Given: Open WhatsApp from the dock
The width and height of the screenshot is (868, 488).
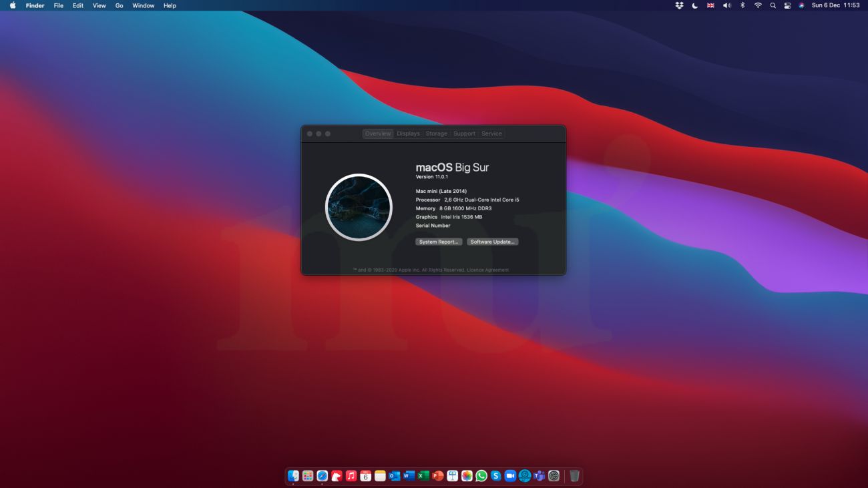Looking at the screenshot, I should (481, 476).
